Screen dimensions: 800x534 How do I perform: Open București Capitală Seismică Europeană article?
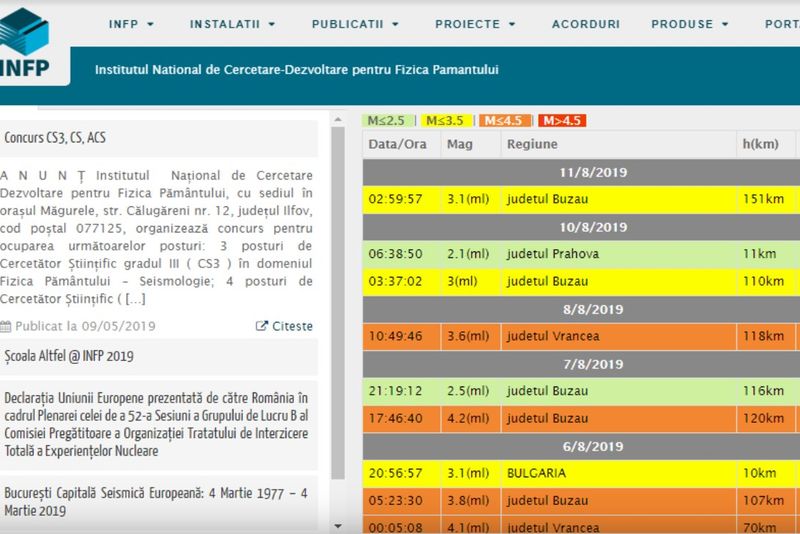(157, 501)
